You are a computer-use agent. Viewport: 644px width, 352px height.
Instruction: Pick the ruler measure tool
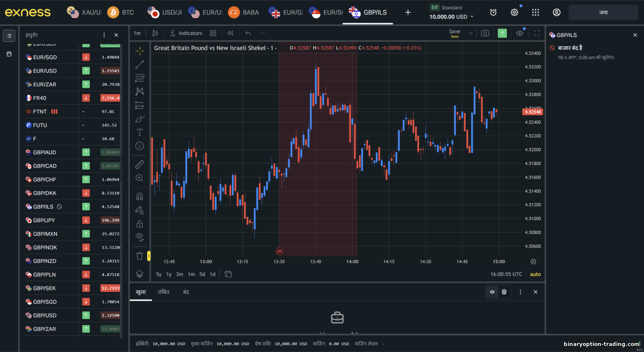(x=140, y=164)
